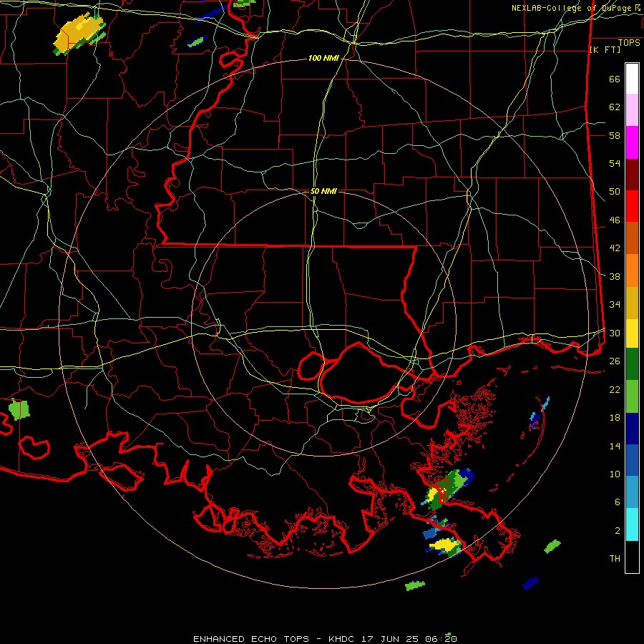Click the '30' legend value
This screenshot has width=644, height=644.
(x=615, y=333)
